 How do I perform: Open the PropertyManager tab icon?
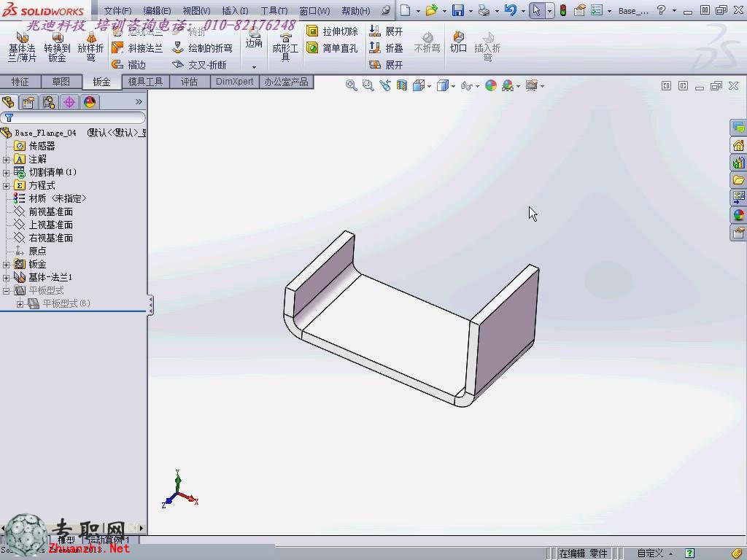pyautogui.click(x=28, y=102)
